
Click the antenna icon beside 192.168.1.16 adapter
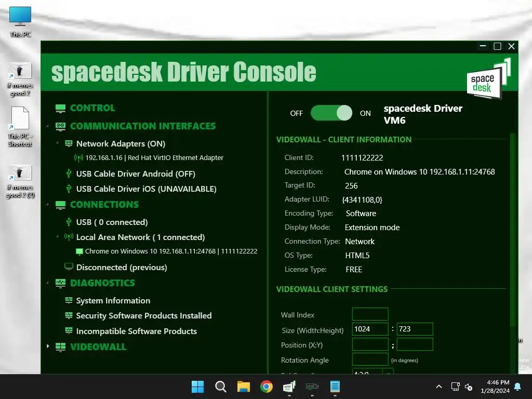[78, 158]
